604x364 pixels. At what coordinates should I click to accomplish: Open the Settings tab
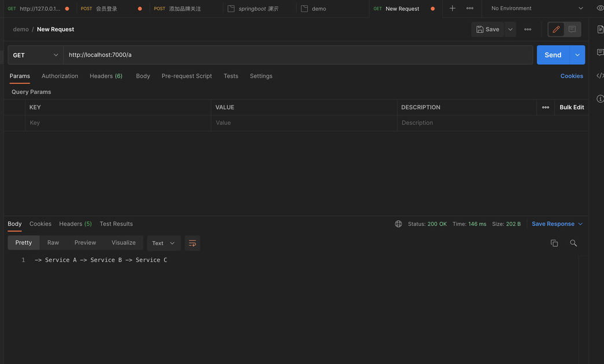(x=261, y=76)
